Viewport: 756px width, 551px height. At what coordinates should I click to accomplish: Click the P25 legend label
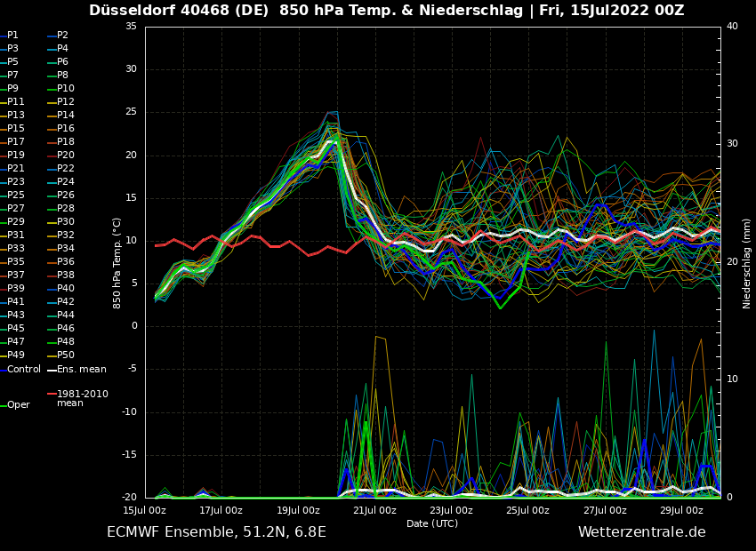click(16, 196)
